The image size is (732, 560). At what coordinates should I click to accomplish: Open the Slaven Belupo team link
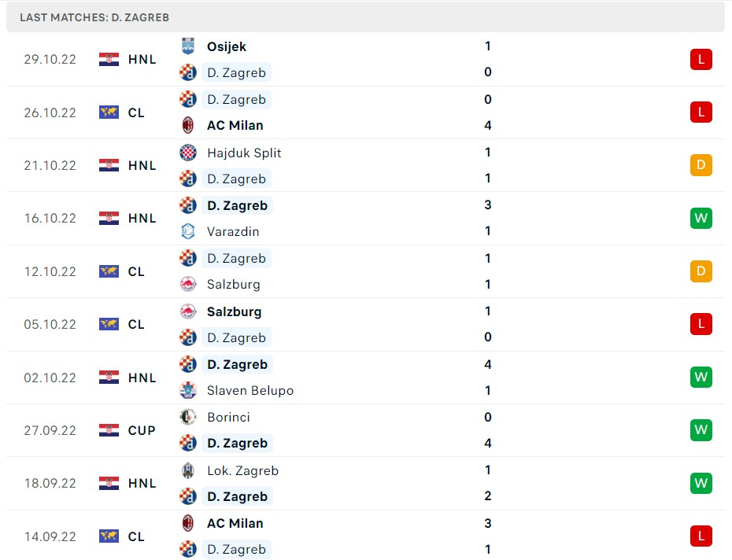click(250, 390)
